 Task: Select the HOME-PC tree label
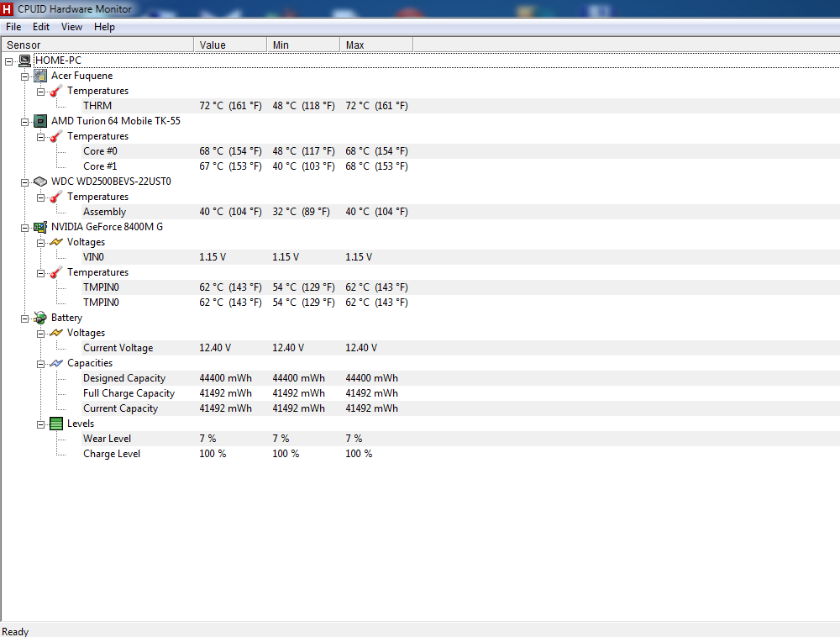58,61
